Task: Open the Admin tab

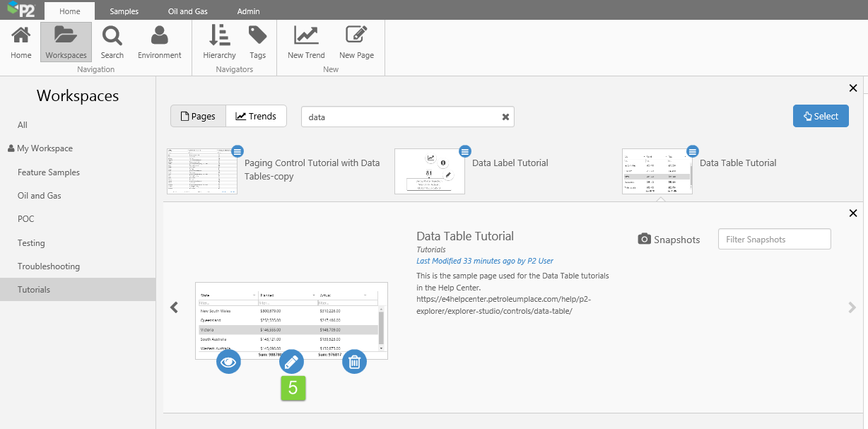Action: (248, 11)
